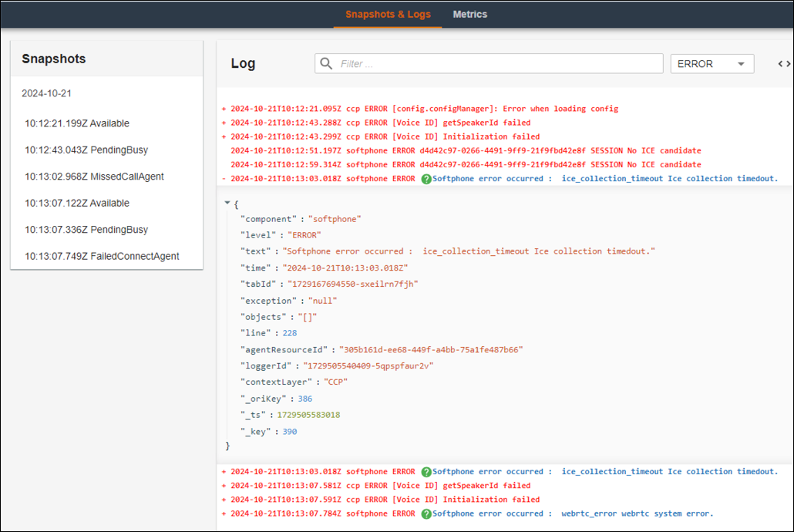Screen dimensions: 794x532
Task: Expand the configManager 'Error when loading config' log entry
Action: [x=224, y=108]
